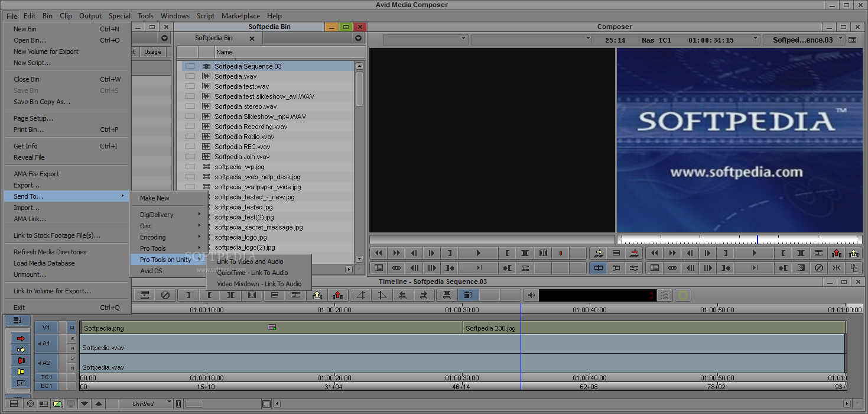868x414 pixels.
Task: Click the green circle icon in timeline toolbar
Action: (x=683, y=295)
